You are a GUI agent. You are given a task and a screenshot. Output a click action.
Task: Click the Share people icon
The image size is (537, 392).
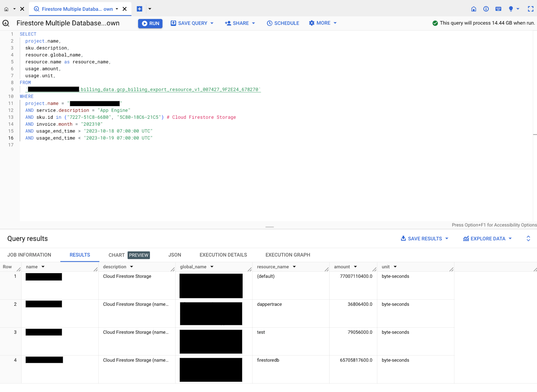(228, 23)
